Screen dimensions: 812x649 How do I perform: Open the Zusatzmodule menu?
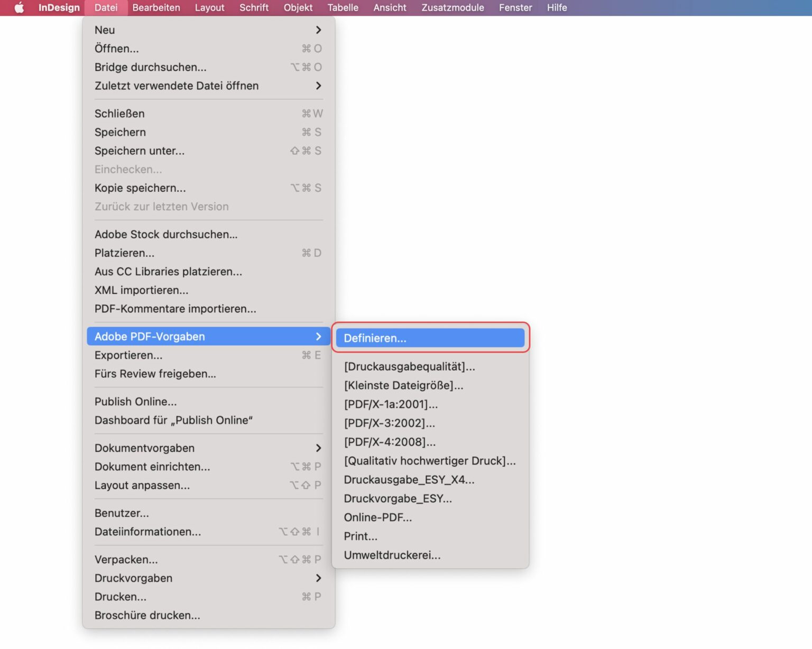[453, 7]
